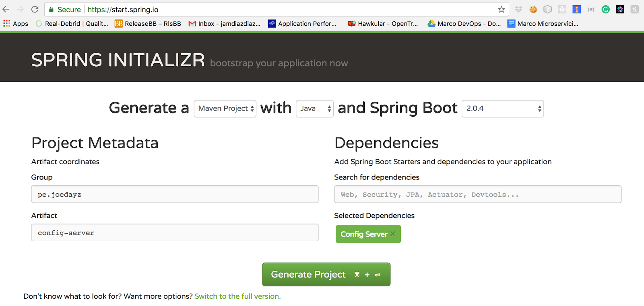Focus the Group input field
Screen dimensions: 644x306
(x=175, y=194)
